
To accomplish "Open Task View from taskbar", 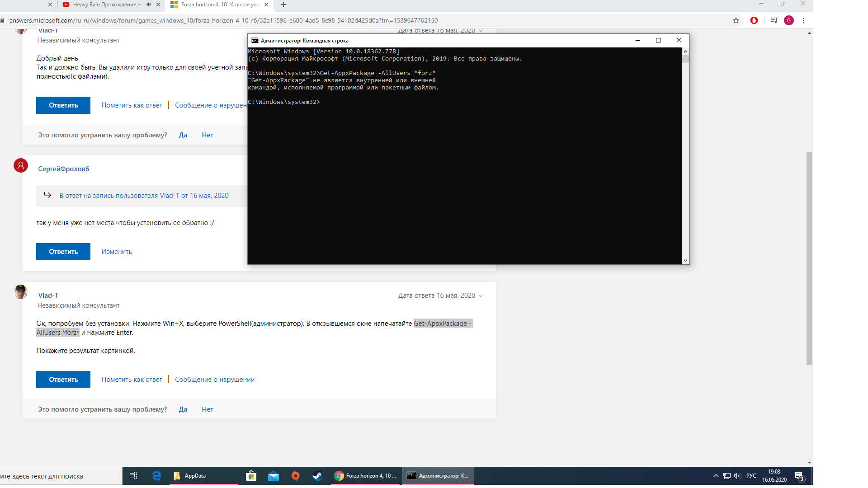I will (133, 476).
